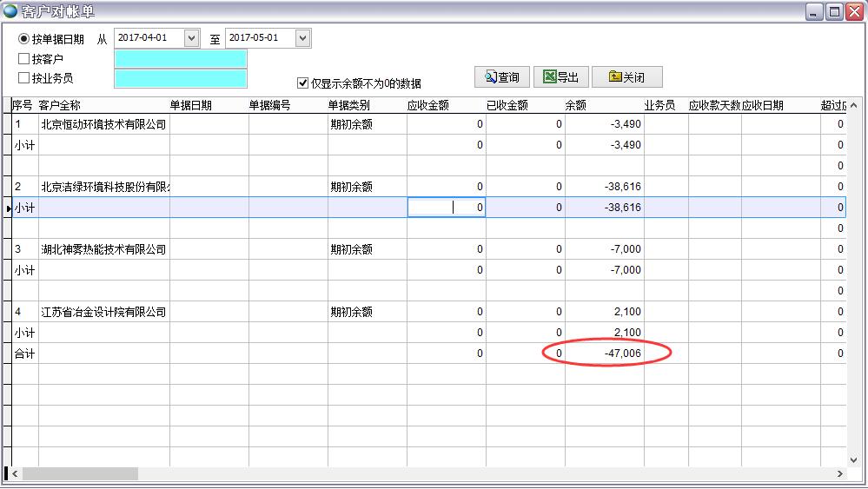Select row 北京恒动环境技术有限公司
The height and width of the screenshot is (489, 868).
103,124
